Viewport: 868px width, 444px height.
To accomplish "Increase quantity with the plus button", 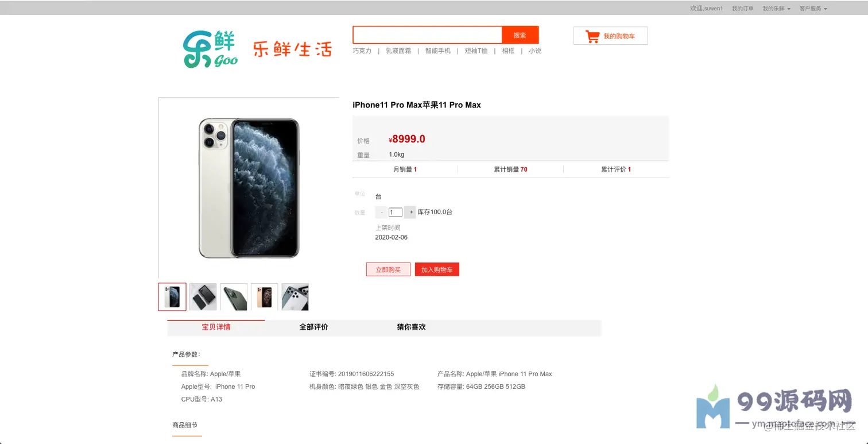I will (x=410, y=212).
